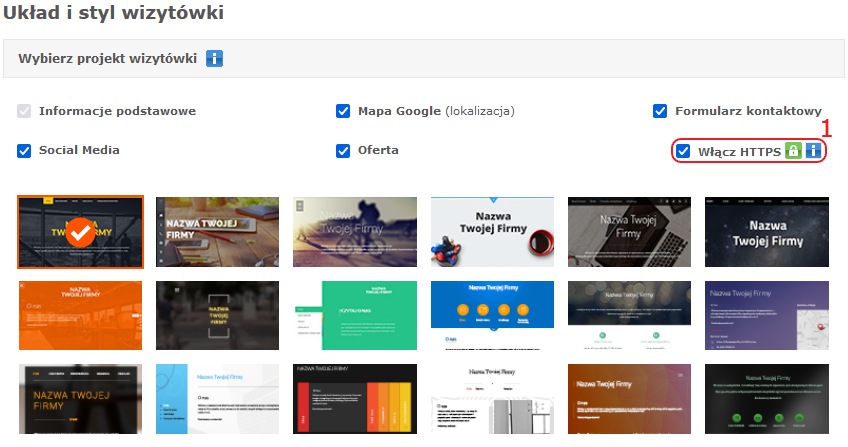Click the Mapa Google label text

pyautogui.click(x=399, y=111)
